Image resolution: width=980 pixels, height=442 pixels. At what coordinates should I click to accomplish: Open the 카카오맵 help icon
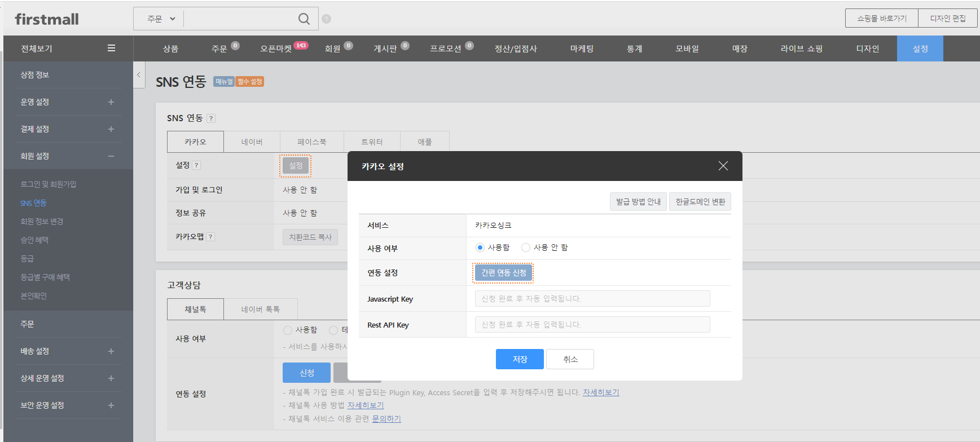[210, 237]
